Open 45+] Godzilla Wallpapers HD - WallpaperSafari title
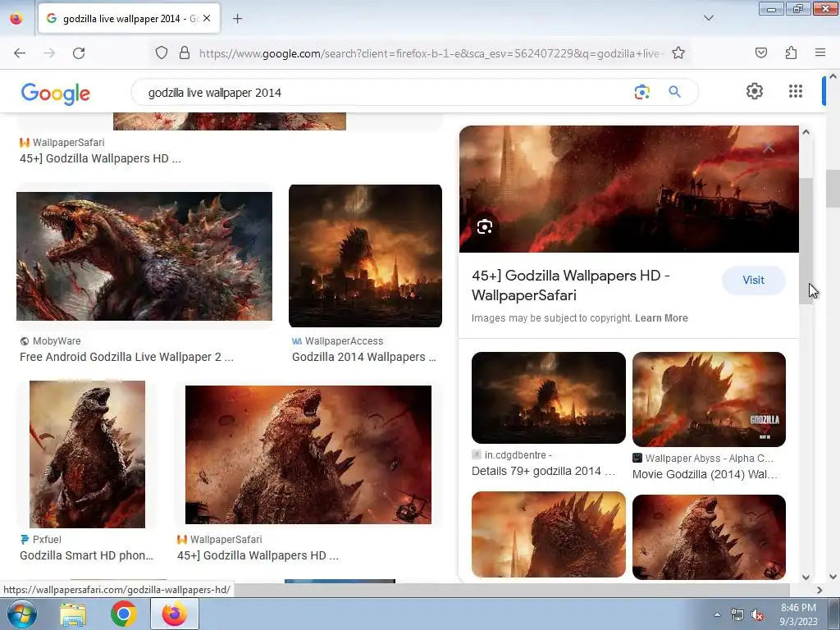 (x=571, y=285)
